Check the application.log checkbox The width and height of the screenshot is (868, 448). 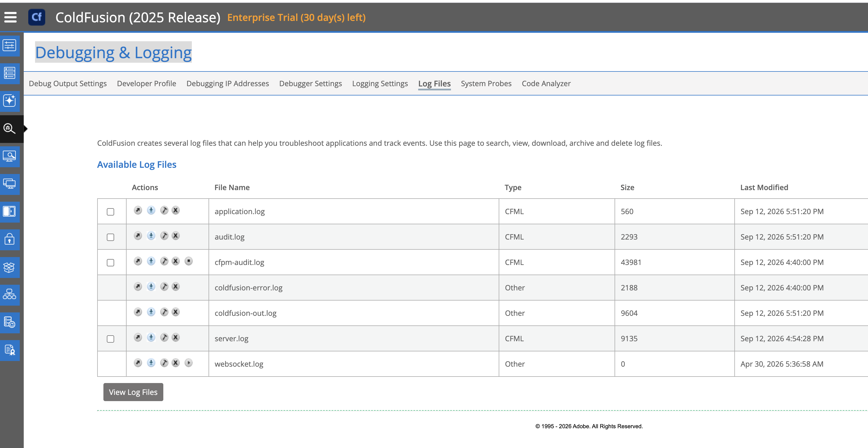click(x=110, y=212)
